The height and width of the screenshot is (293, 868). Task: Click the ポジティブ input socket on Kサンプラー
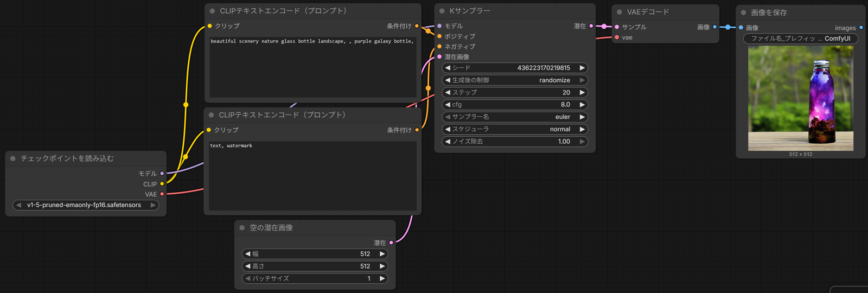pyautogui.click(x=439, y=36)
